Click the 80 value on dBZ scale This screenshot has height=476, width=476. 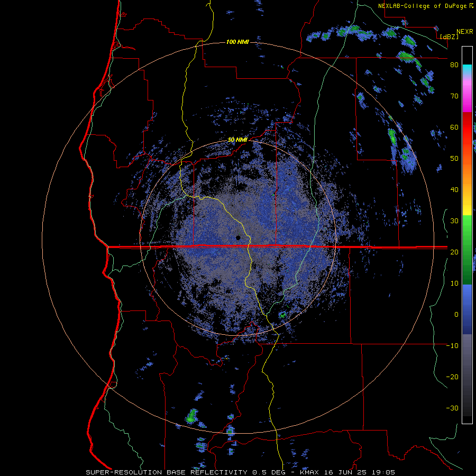click(x=454, y=65)
